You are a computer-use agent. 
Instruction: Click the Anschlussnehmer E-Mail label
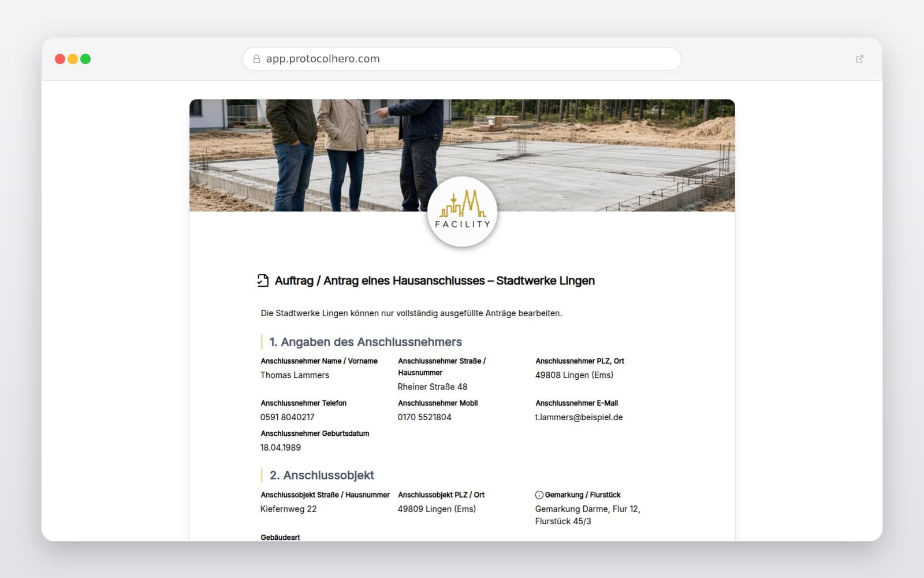click(576, 403)
